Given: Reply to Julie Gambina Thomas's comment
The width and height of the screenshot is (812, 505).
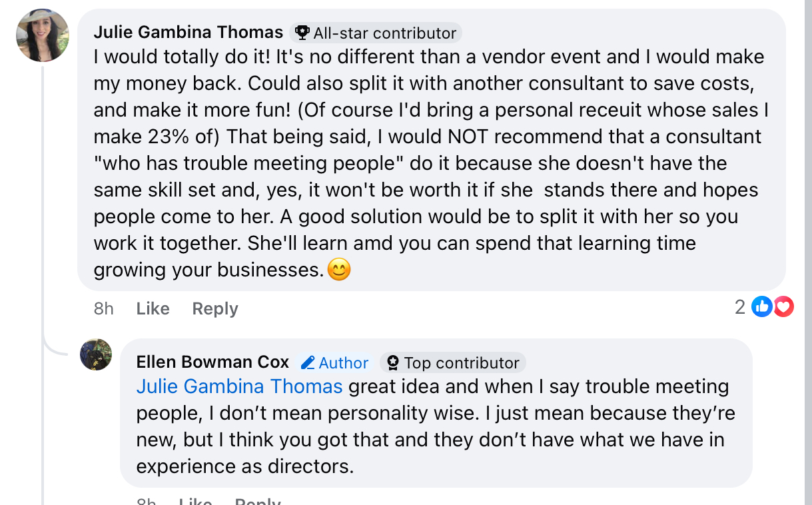Looking at the screenshot, I should coord(215,308).
